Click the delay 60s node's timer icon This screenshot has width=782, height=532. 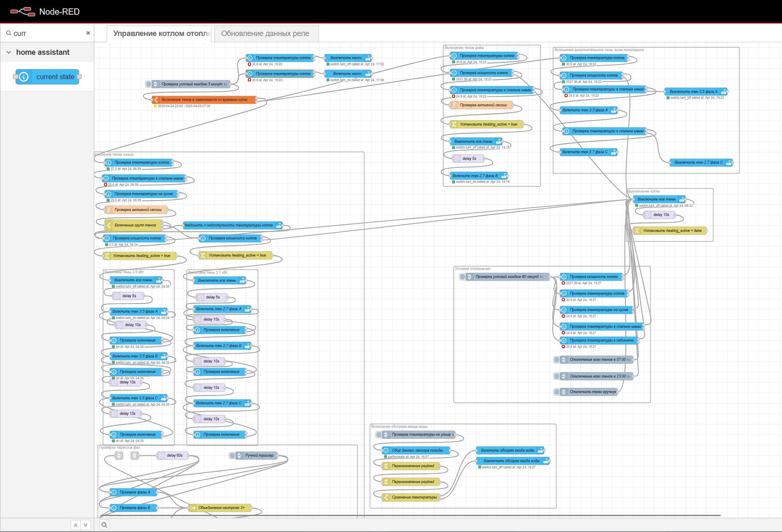(x=161, y=455)
